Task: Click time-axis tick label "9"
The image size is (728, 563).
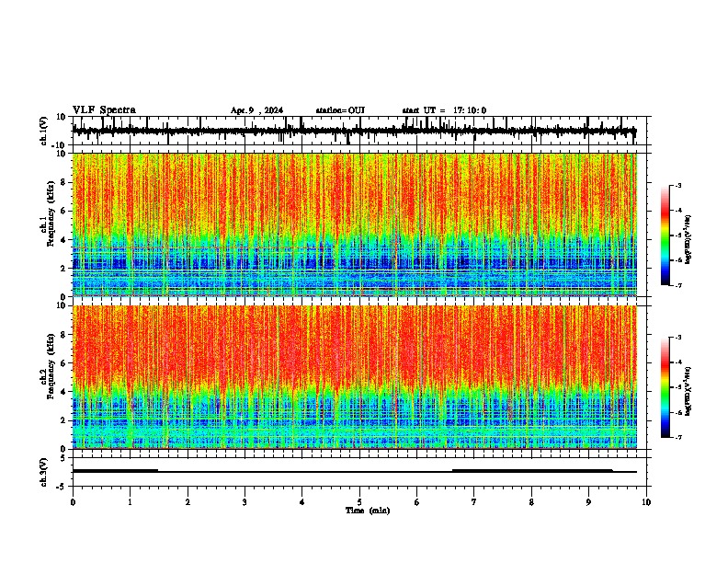Action: point(588,502)
